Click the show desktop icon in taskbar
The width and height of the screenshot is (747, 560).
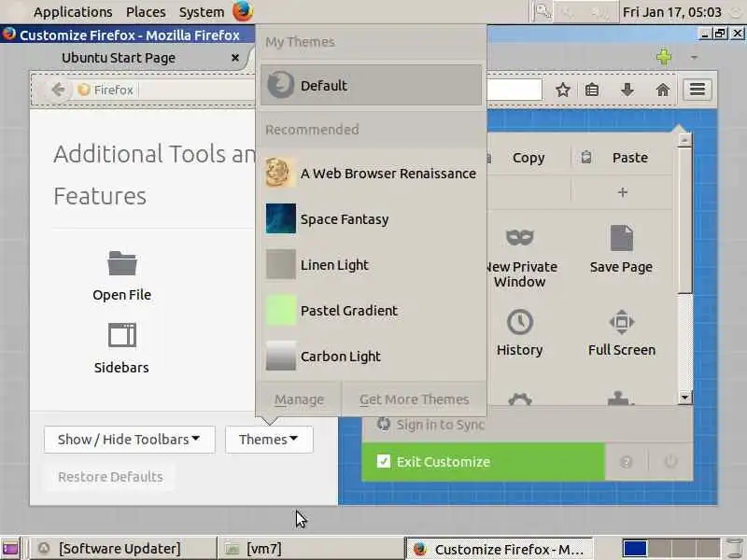click(x=10, y=549)
